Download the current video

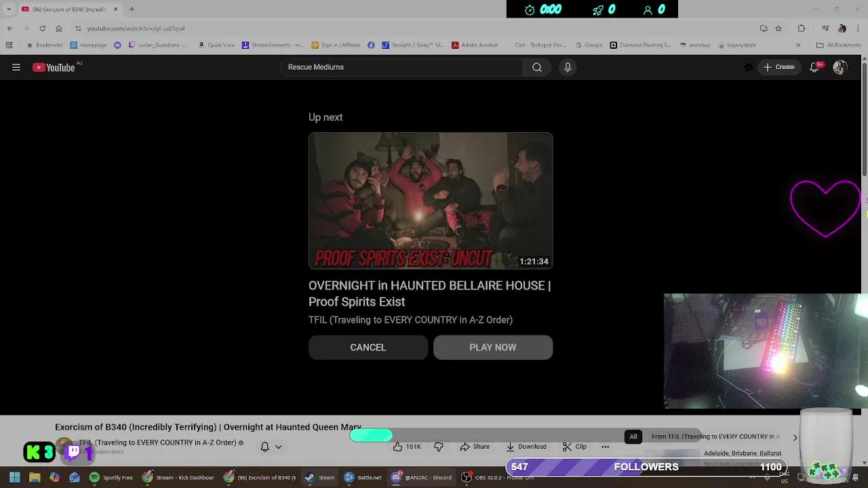tap(526, 447)
